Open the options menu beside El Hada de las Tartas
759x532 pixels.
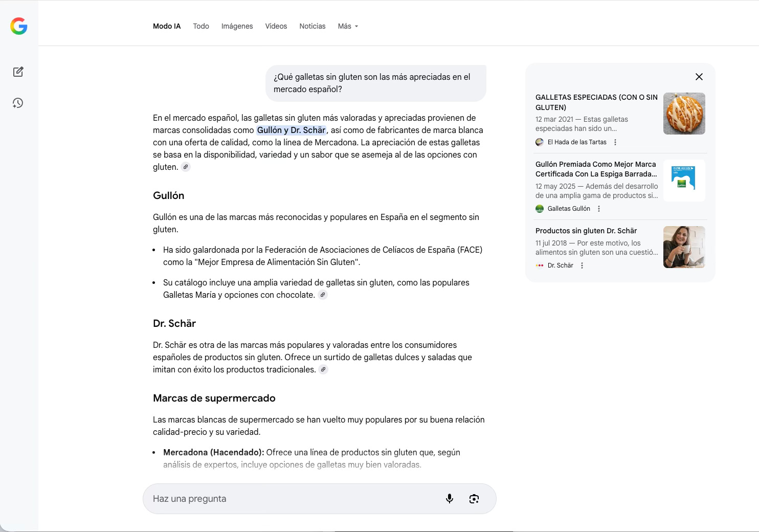point(615,142)
